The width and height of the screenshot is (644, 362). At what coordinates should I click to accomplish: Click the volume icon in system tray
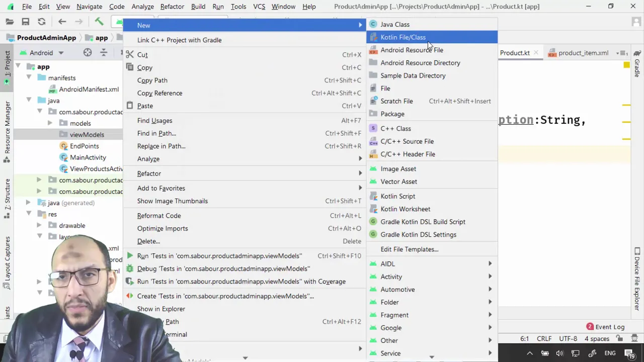point(559,353)
